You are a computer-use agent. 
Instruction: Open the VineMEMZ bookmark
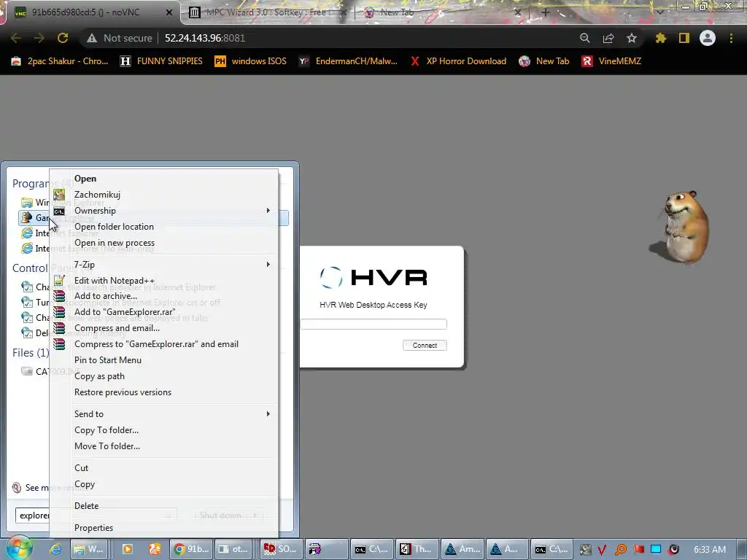click(611, 61)
